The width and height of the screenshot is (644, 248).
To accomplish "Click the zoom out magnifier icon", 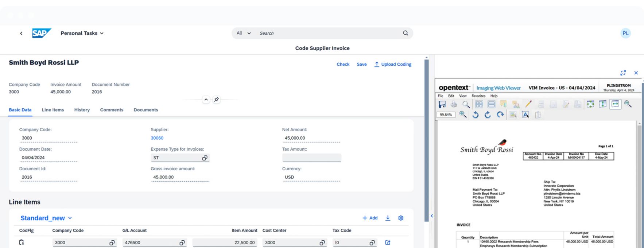I will 628,104.
